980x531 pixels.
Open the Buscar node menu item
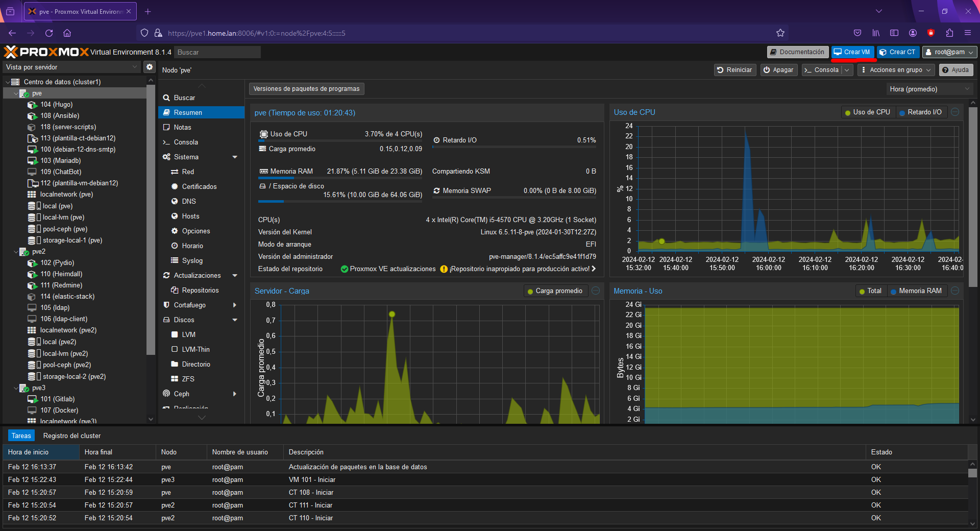[201, 98]
